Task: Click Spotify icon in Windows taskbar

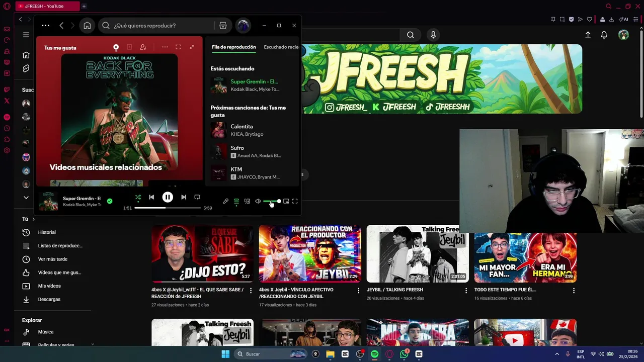Action: (x=375, y=354)
